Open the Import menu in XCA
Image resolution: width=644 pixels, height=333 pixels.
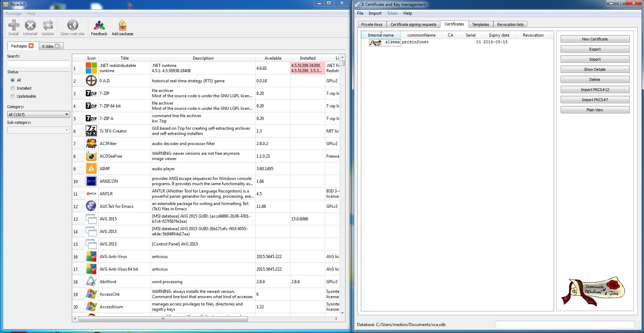pyautogui.click(x=375, y=13)
